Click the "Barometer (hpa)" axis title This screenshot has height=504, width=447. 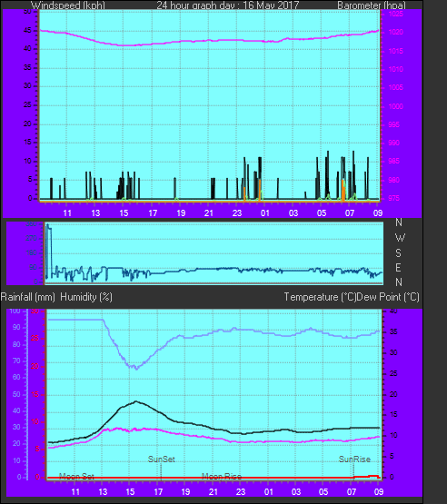tap(372, 5)
